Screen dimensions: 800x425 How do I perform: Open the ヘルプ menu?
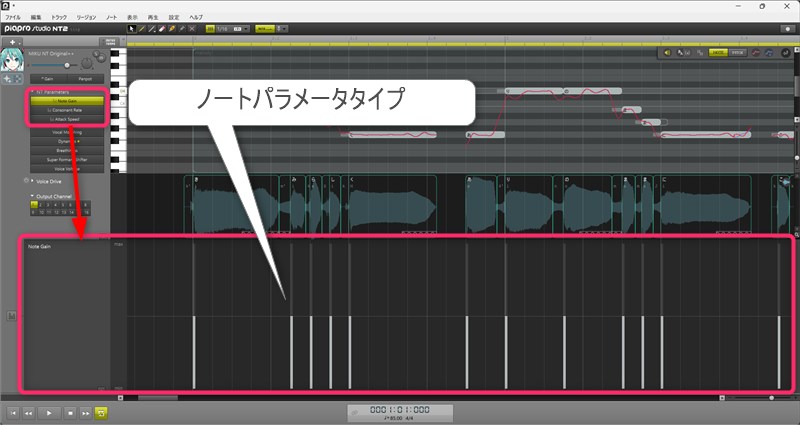click(196, 17)
